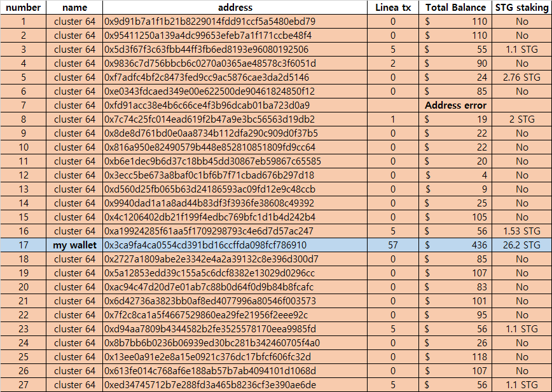
Task: Select the Total Balance value 19
Action: tap(455, 119)
